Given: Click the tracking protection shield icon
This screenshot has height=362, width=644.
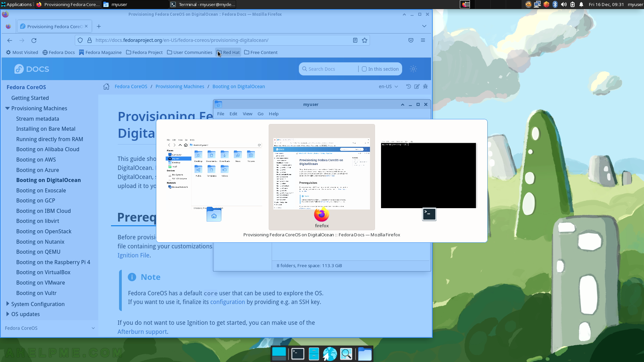Looking at the screenshot, I should (80, 40).
